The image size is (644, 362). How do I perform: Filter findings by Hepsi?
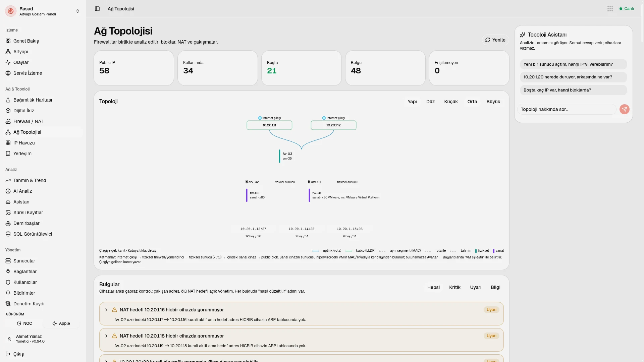tap(433, 287)
